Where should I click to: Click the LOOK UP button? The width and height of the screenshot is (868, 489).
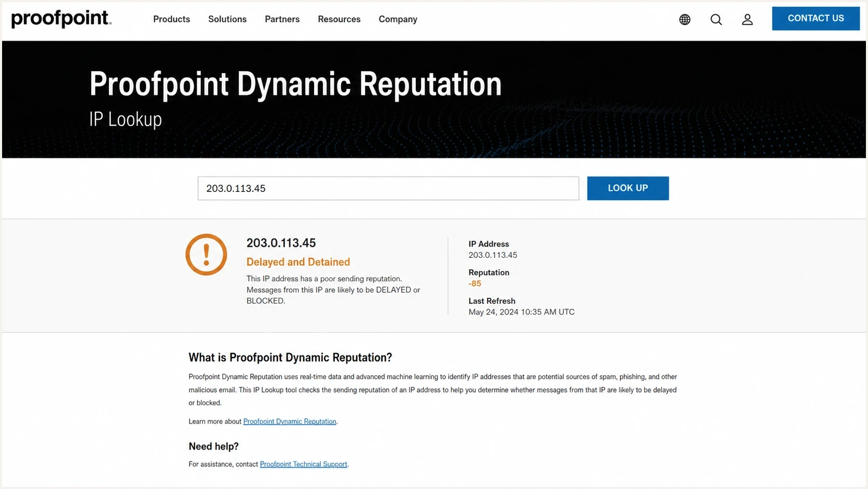point(628,188)
